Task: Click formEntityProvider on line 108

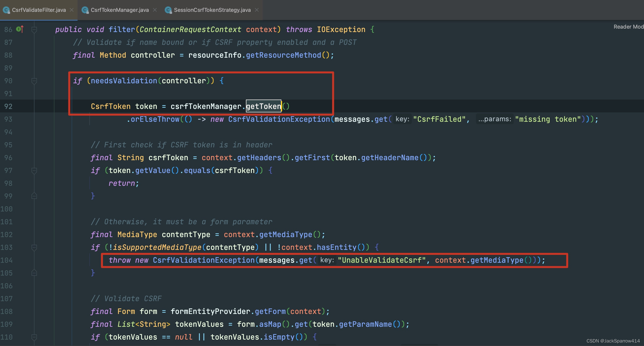Action: (210, 311)
